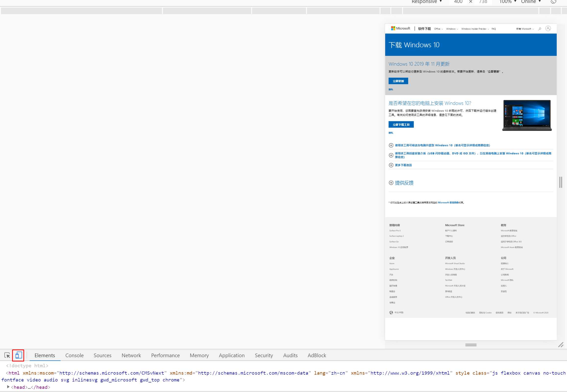
Task: Expand the head node in Elements tree
Action: click(8, 387)
